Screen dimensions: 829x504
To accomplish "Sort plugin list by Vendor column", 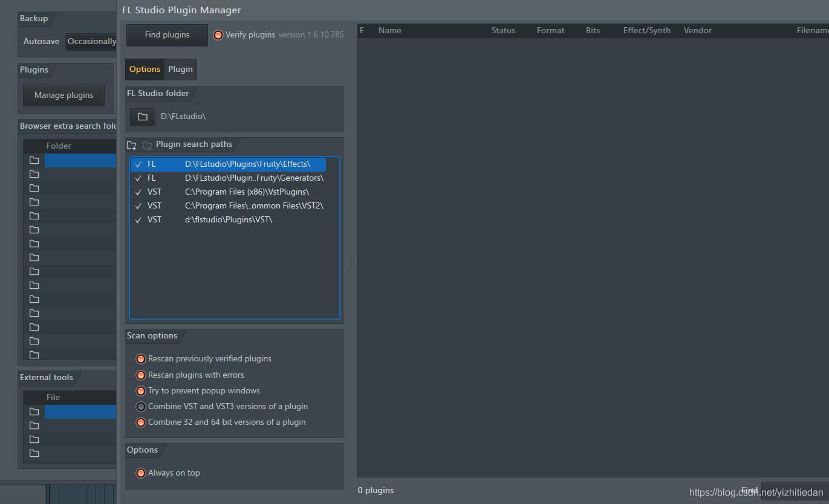I will [698, 30].
